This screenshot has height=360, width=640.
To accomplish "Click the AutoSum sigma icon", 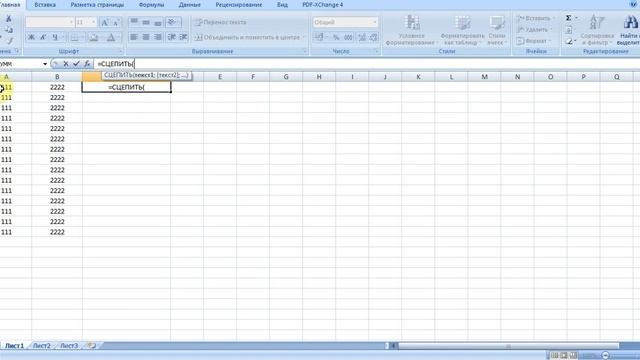I will click(x=569, y=18).
